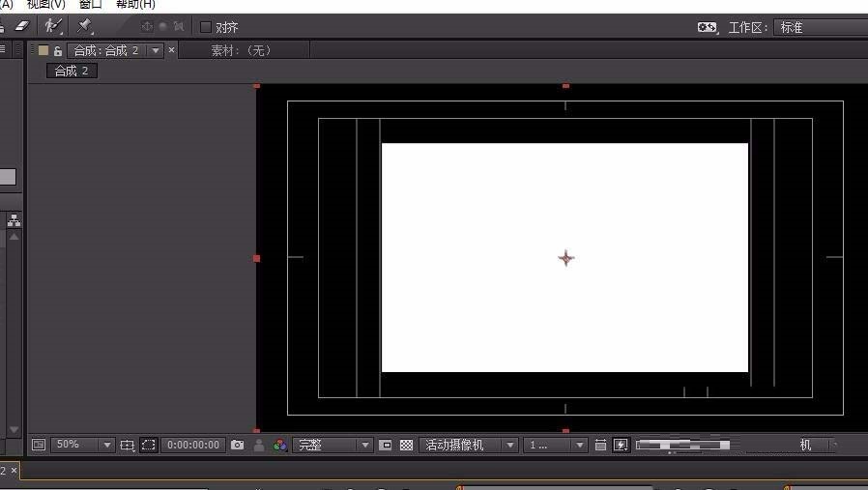Open the 50% magnification dropdown
This screenshot has height=490, width=868.
point(82,445)
